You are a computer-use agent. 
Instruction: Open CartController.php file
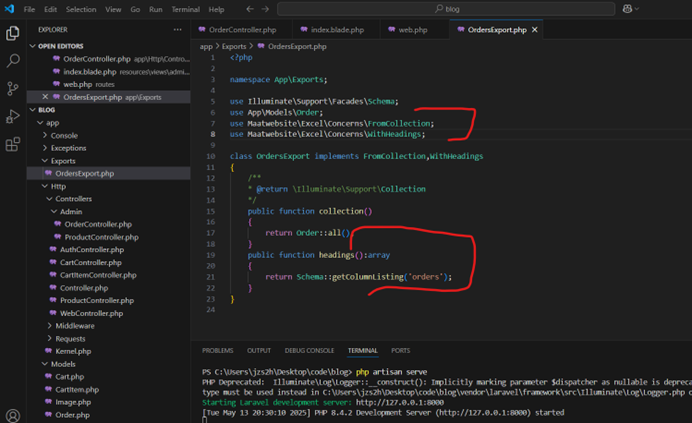109,262
